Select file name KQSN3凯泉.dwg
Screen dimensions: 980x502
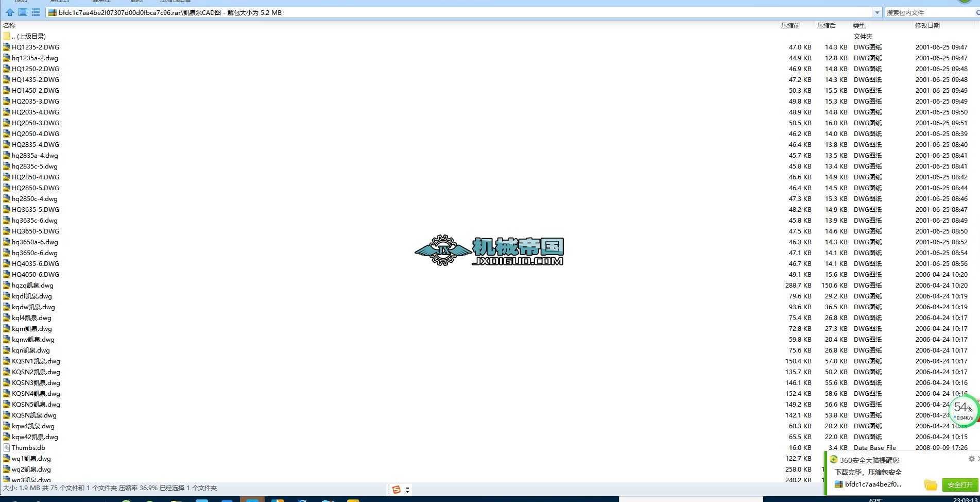coord(36,382)
